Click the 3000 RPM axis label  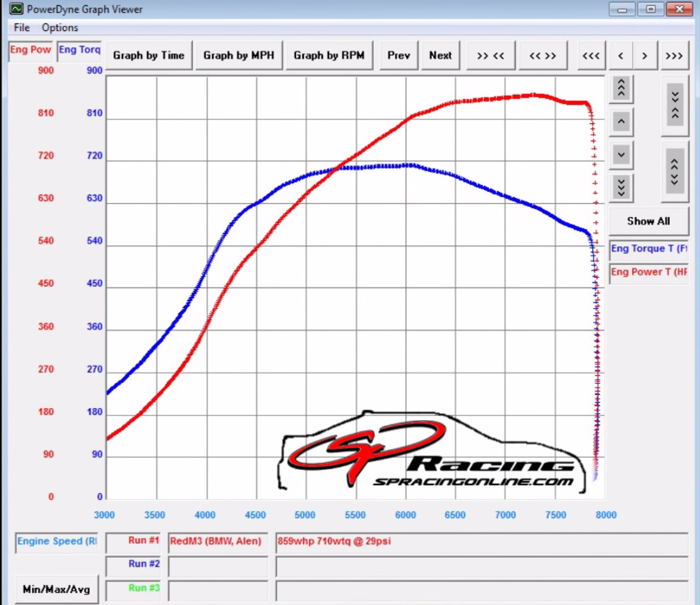pos(104,515)
